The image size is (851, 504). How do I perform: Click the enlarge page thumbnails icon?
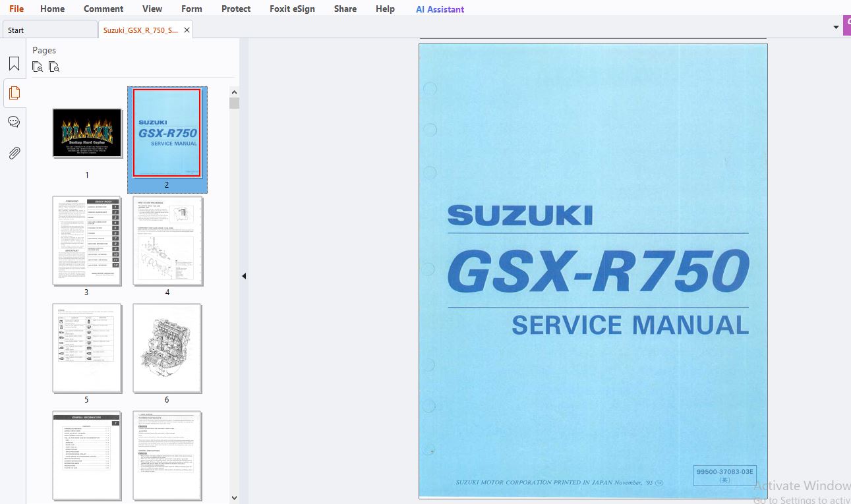click(x=38, y=67)
